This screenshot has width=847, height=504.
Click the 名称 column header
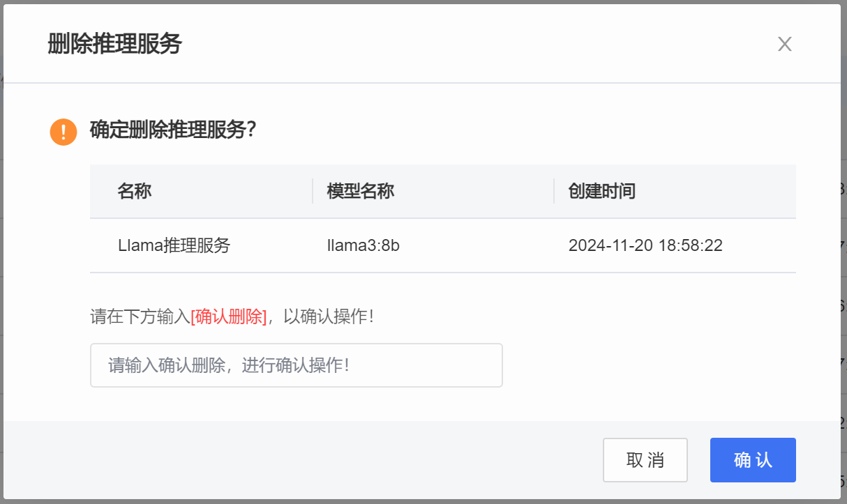pos(135,192)
